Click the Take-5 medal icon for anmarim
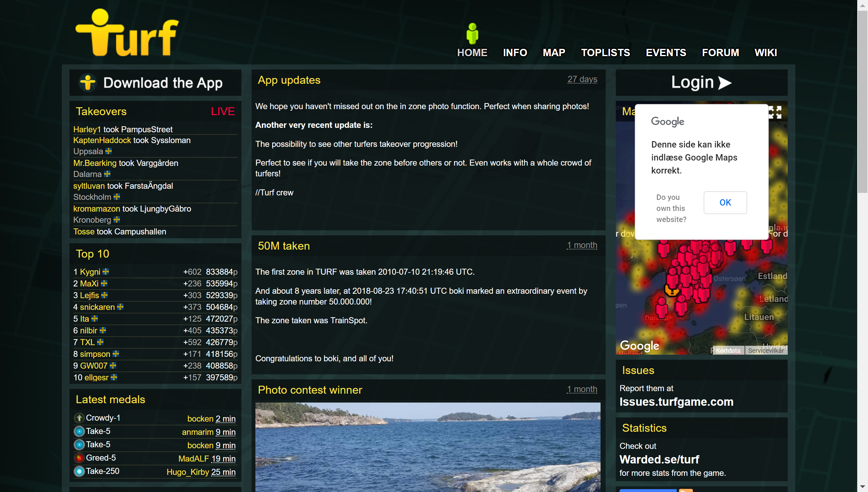 point(79,431)
